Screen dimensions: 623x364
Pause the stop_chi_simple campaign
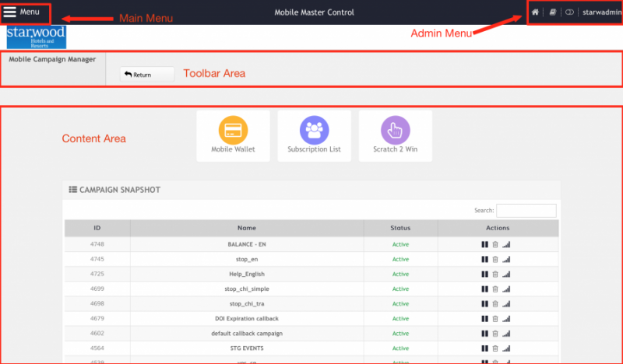tap(484, 289)
